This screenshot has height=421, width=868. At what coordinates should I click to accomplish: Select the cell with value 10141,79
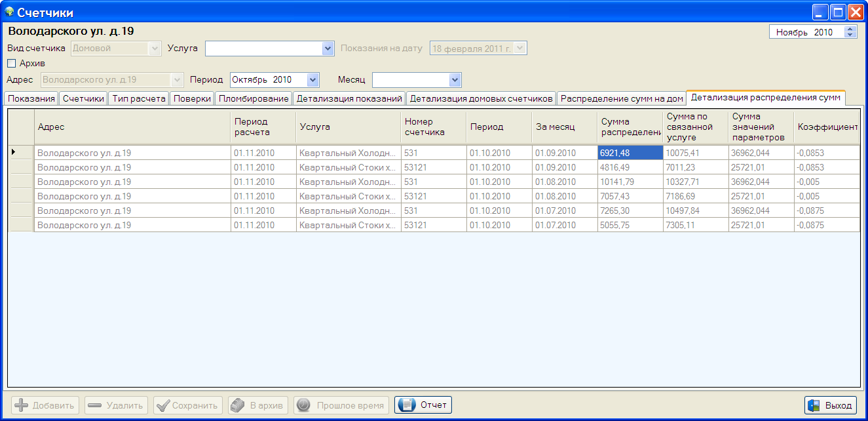(630, 182)
